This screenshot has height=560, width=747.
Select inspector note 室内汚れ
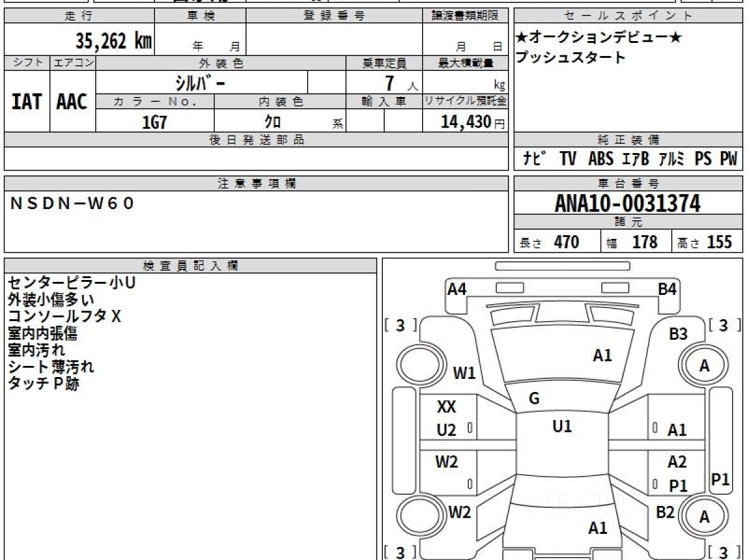(36, 350)
